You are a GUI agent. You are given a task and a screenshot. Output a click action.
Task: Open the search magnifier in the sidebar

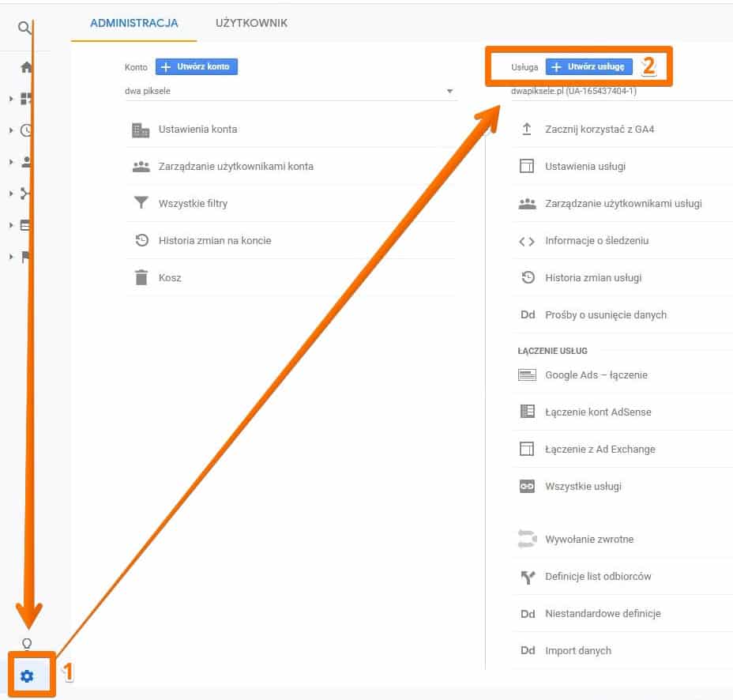click(23, 28)
